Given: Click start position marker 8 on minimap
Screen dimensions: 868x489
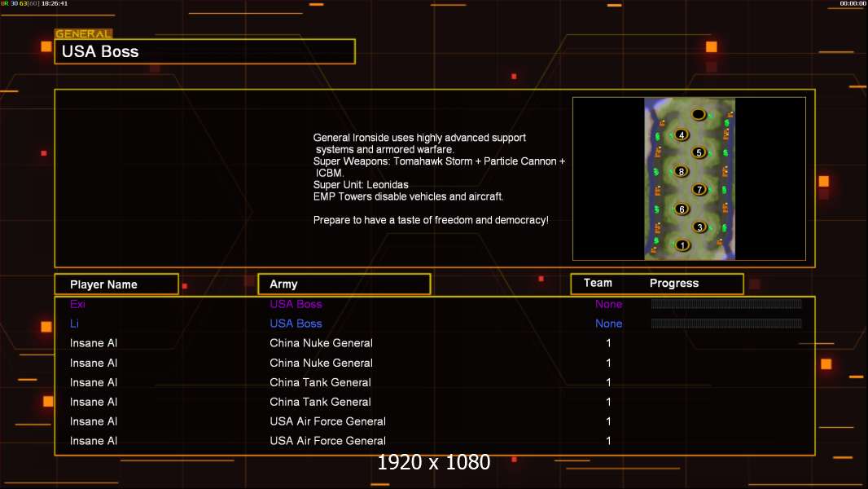Looking at the screenshot, I should [682, 171].
